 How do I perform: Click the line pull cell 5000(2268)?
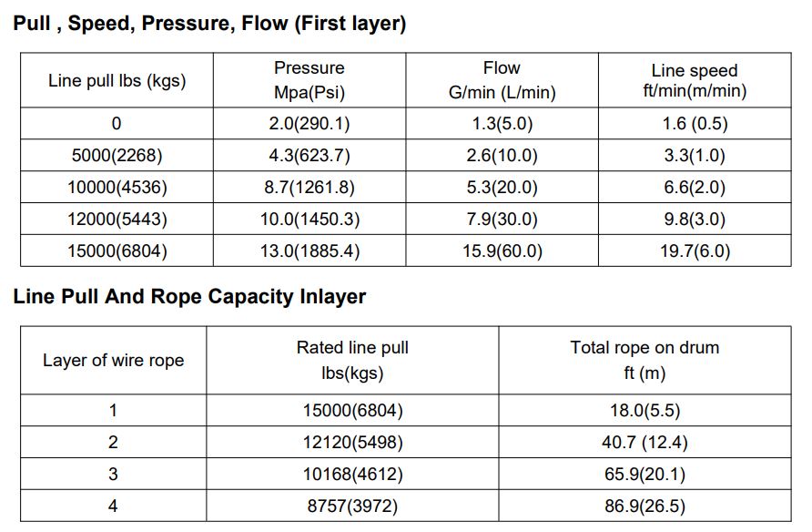coord(117,156)
